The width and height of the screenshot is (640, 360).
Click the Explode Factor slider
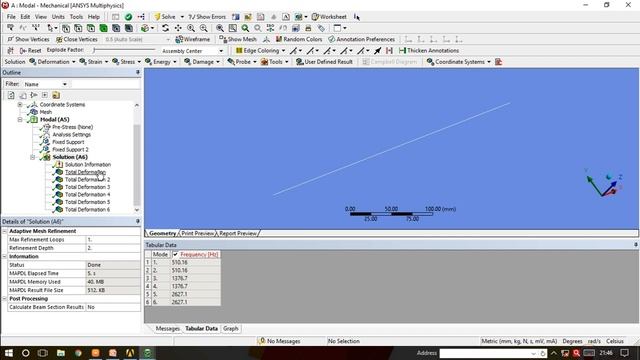point(124,50)
